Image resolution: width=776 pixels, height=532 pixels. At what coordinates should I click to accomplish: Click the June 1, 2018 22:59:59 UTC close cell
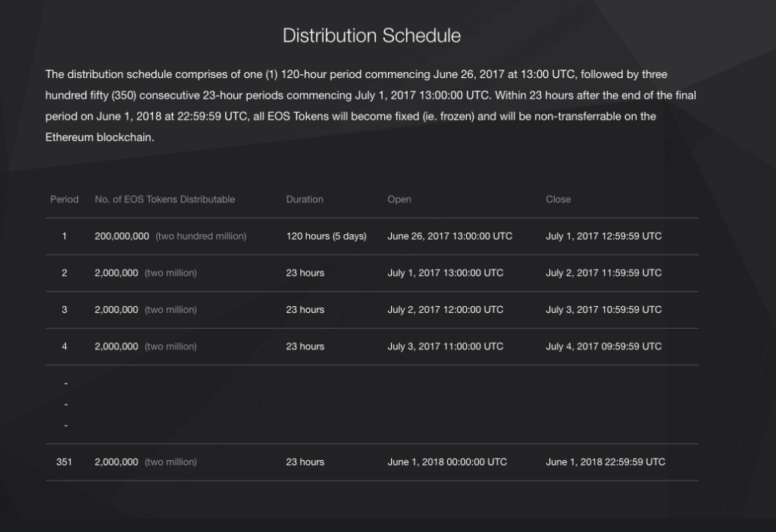(x=605, y=462)
